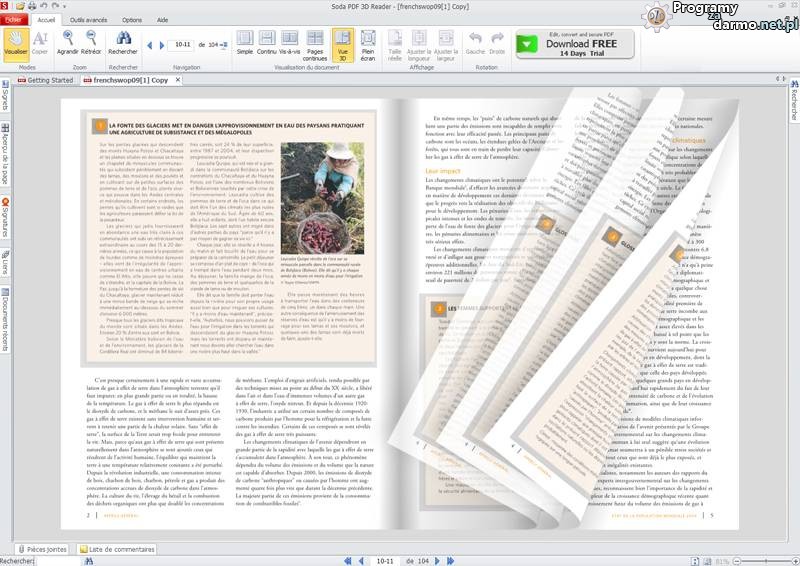Image resolution: width=800 pixels, height=566 pixels.
Task: Go to next page in ribbon Navigation
Action: pyautogui.click(x=162, y=45)
